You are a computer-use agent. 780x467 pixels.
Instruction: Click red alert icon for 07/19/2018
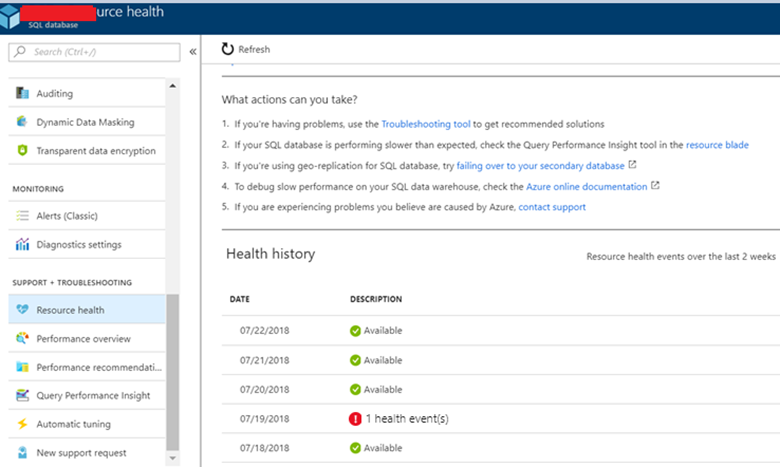click(x=355, y=419)
